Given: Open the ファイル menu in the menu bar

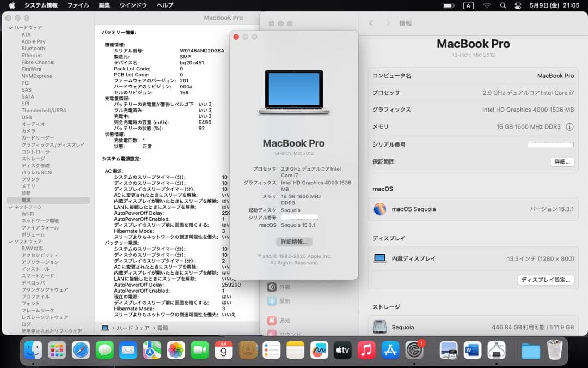Looking at the screenshot, I should tap(78, 5).
